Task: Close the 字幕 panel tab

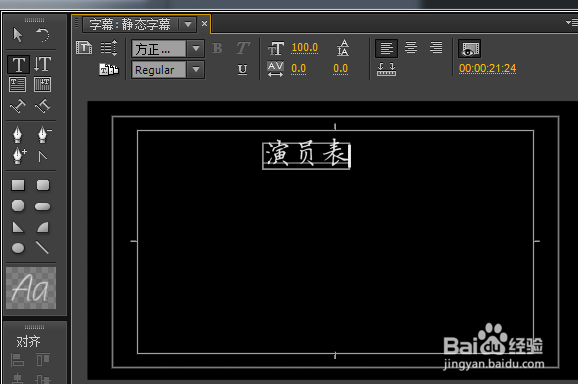Action: click(204, 24)
